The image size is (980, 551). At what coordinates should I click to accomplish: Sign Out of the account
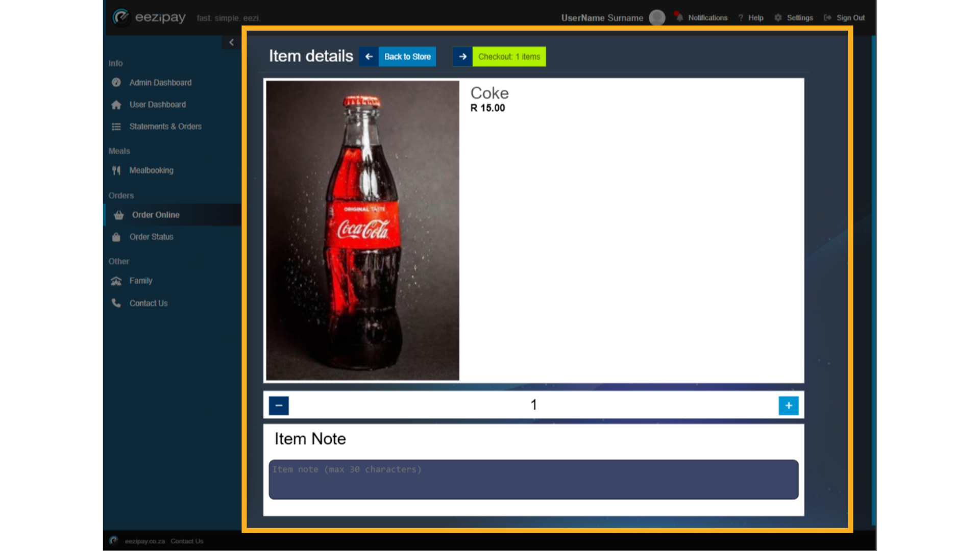850,18
